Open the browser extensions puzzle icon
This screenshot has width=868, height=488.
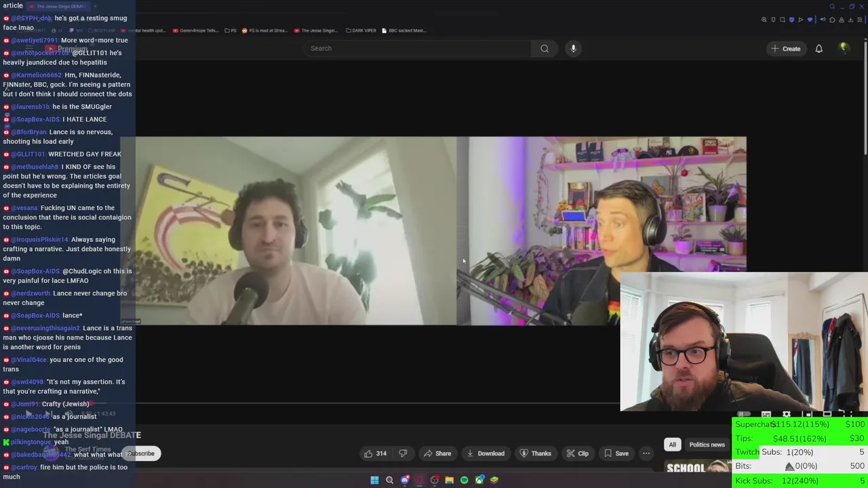click(831, 20)
